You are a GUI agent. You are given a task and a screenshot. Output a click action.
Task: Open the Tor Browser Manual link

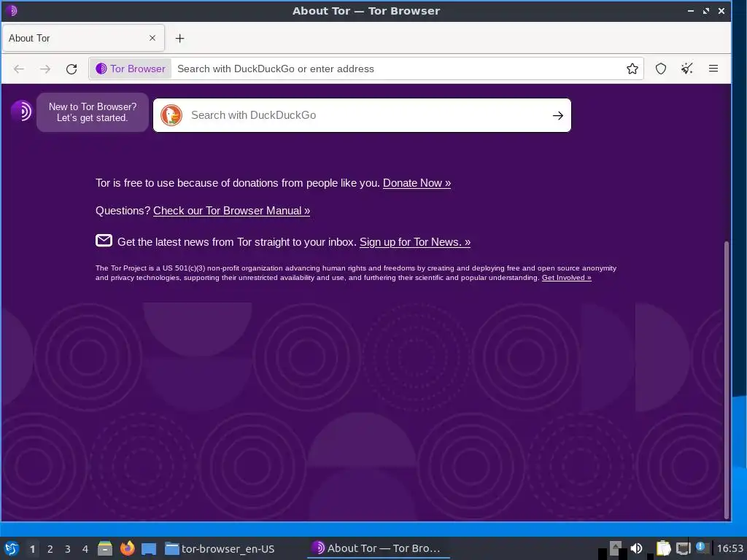(231, 211)
